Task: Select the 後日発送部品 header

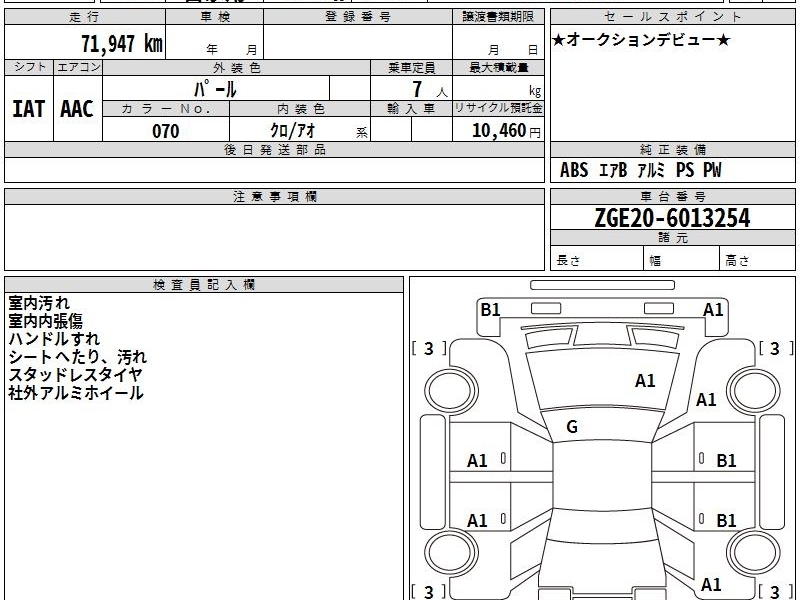Action: pyautogui.click(x=274, y=149)
